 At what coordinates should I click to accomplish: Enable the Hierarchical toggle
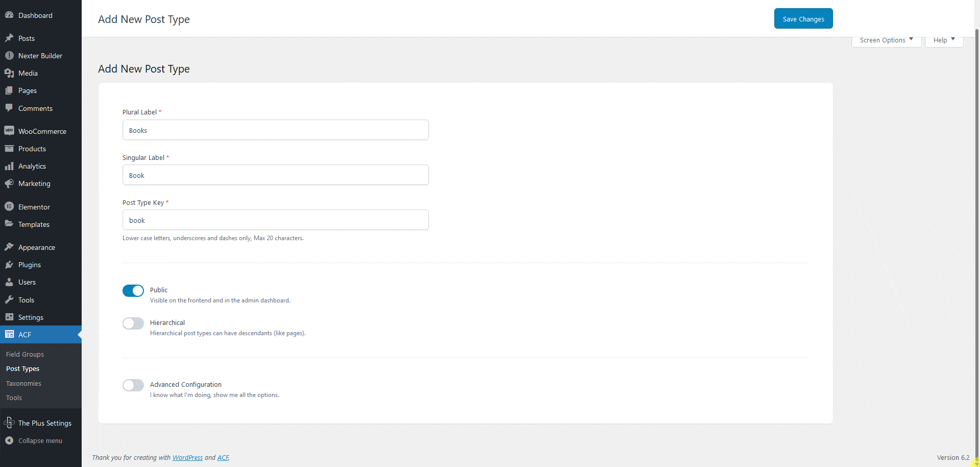[133, 323]
